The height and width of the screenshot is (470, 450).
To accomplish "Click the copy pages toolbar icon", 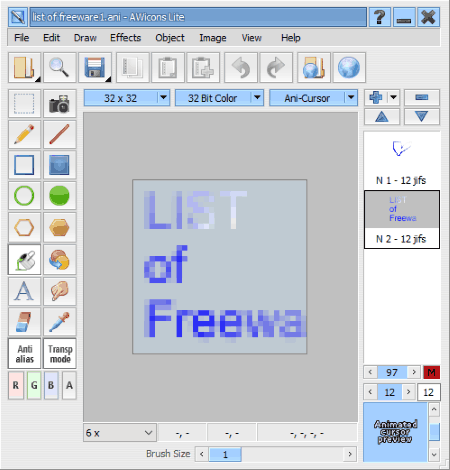I will (133, 67).
